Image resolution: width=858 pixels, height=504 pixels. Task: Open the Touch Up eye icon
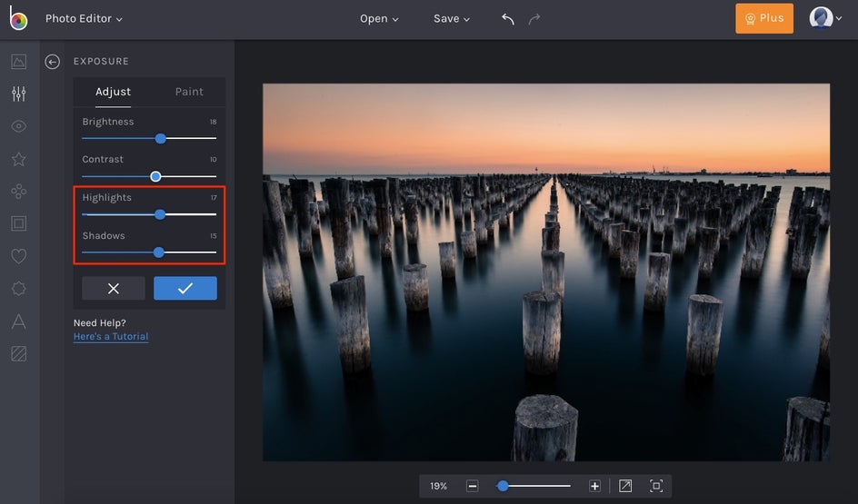click(19, 126)
